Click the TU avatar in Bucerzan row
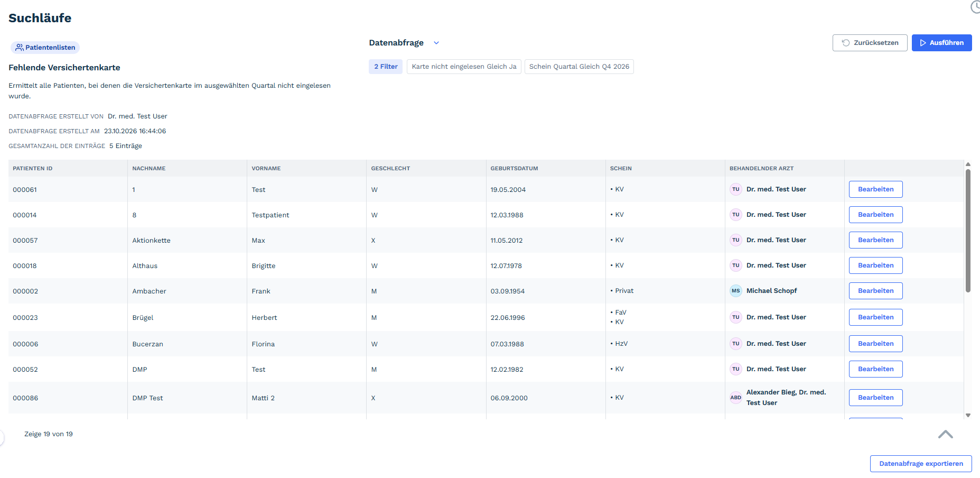Viewport: 980px width, 478px height. [735, 344]
